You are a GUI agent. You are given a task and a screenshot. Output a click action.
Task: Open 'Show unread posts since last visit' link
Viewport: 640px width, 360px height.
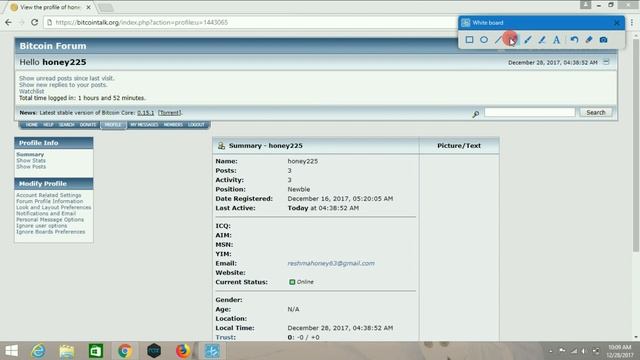pos(67,78)
